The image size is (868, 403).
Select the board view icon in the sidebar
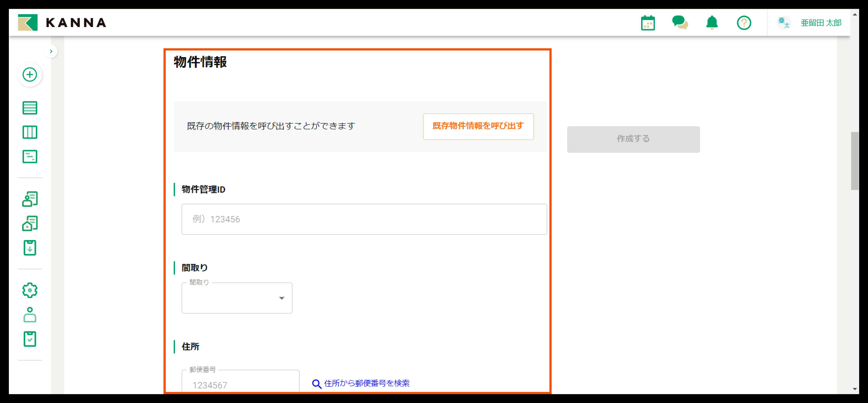(x=30, y=132)
